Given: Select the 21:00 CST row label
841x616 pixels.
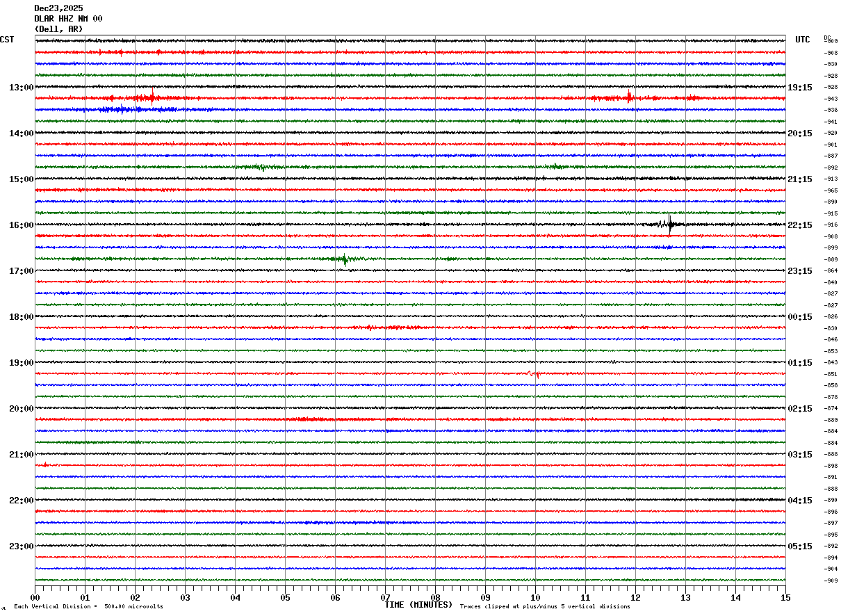Looking at the screenshot, I should [22, 454].
